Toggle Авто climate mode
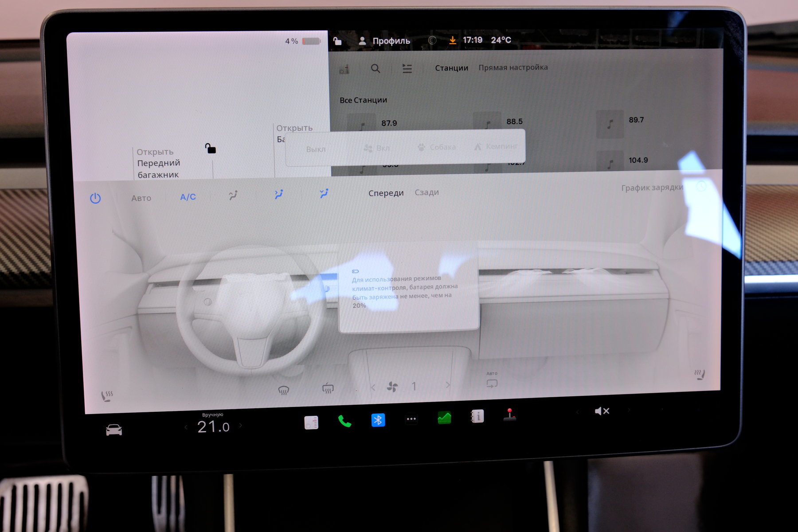798x532 pixels. coord(141,198)
